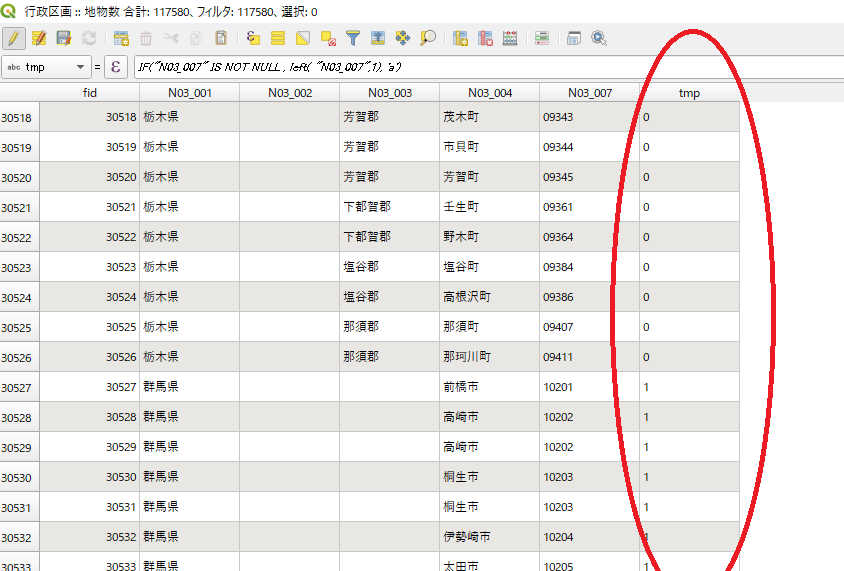Sort by N03_001 column header

pos(189,93)
